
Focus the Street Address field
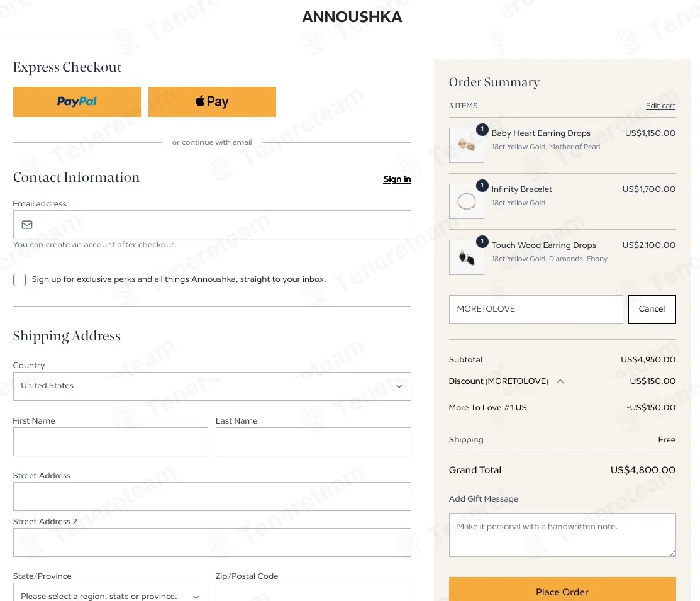point(212,497)
